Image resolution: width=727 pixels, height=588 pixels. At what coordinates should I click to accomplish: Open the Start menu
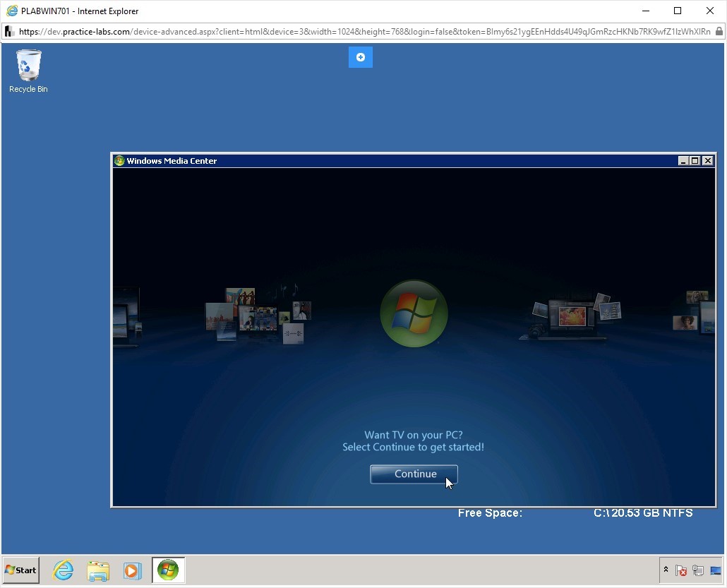click(21, 570)
